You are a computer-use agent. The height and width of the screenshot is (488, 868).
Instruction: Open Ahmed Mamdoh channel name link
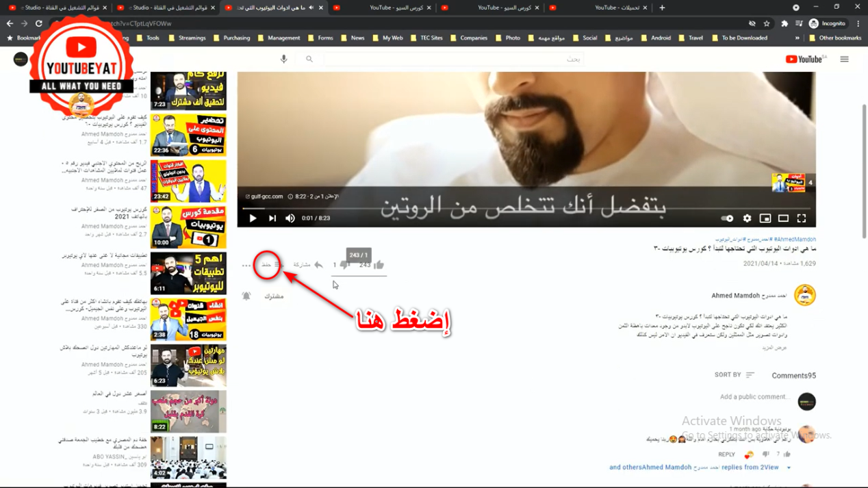click(750, 296)
